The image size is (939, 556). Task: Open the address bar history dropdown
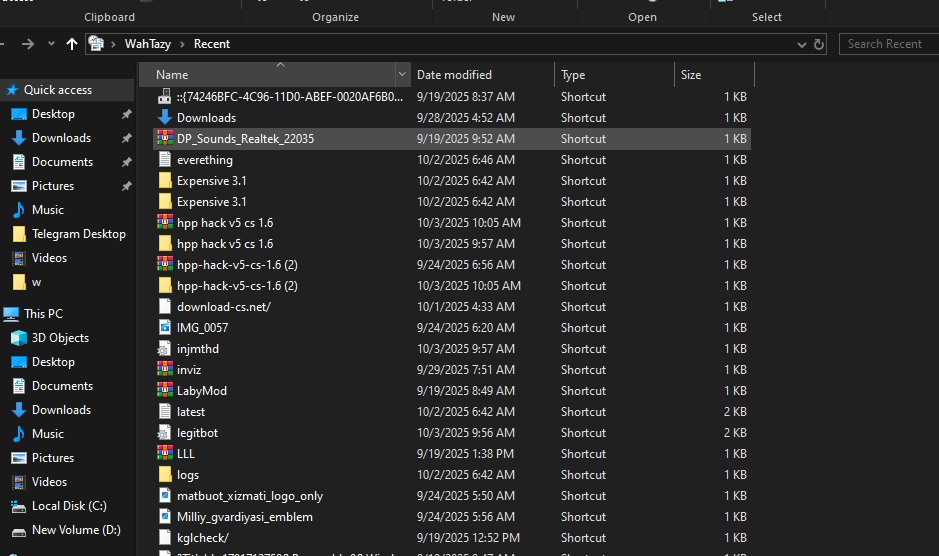click(x=802, y=44)
